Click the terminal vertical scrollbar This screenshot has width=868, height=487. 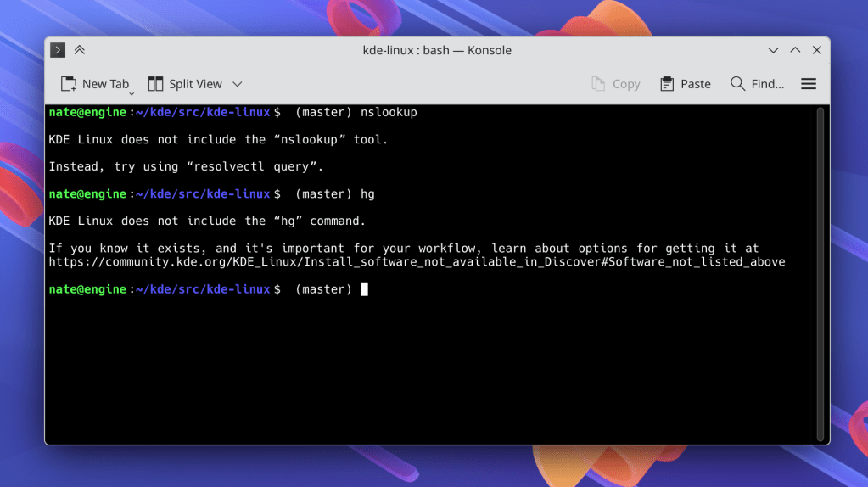820,274
